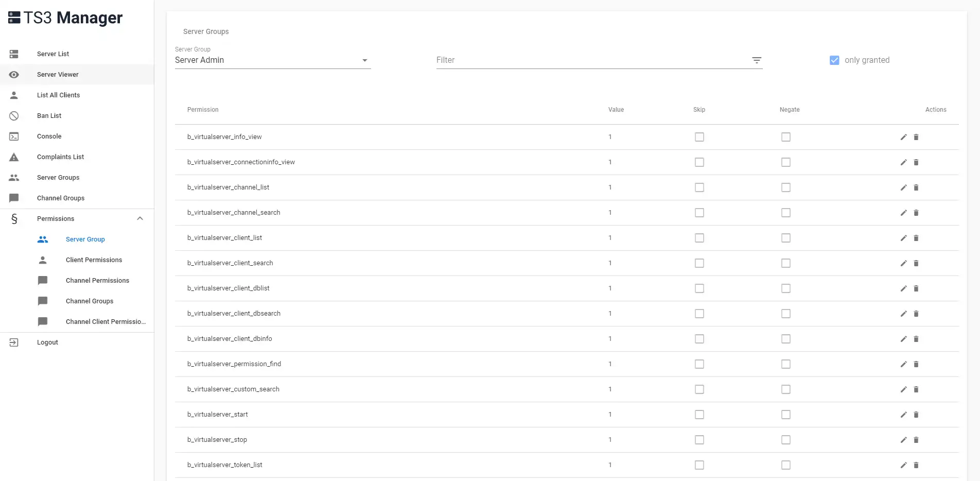Viewport: 980px width, 481px height.
Task: Check Skip for b_virtualserver_client_list
Action: (699, 238)
